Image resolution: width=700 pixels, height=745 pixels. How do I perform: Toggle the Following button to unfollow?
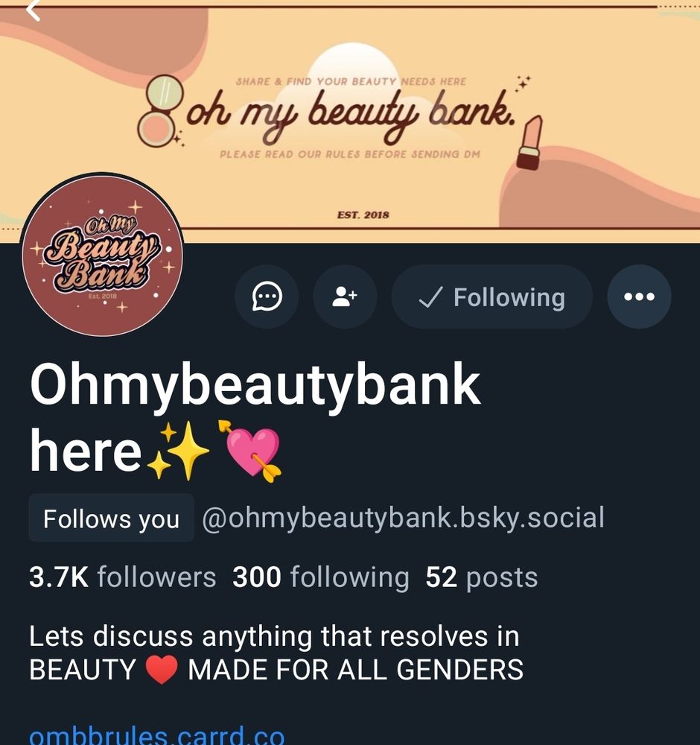pos(492,297)
